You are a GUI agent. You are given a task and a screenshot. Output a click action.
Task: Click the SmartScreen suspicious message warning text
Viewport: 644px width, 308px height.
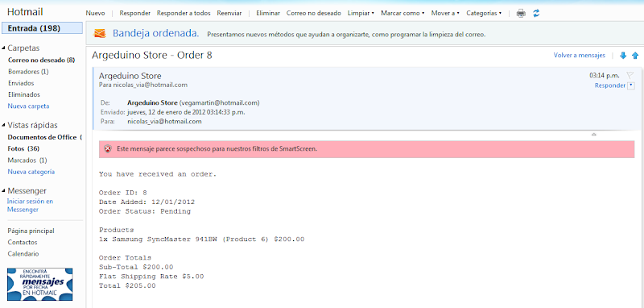click(217, 149)
